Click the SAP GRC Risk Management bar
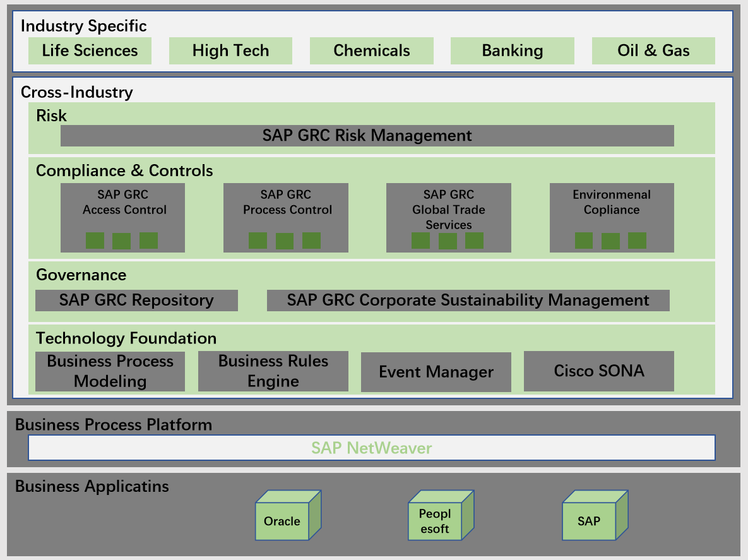The height and width of the screenshot is (560, 748). coord(367,136)
